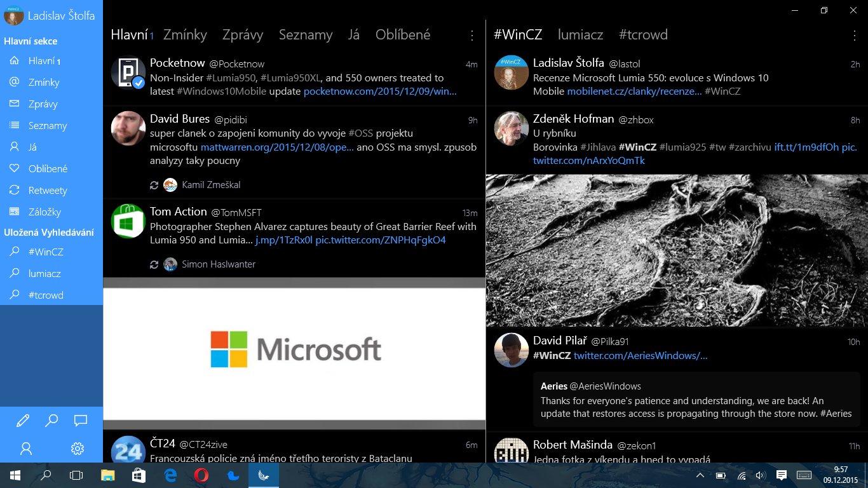This screenshot has width=868, height=488.
Task: Open the settings gear icon in sidebar
Action: pyautogui.click(x=78, y=449)
